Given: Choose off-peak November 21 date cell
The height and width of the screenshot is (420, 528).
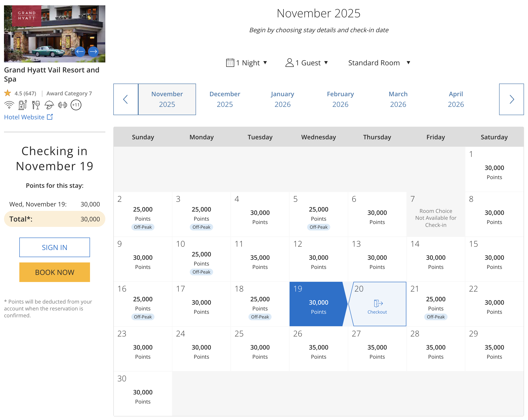Looking at the screenshot, I should click(435, 304).
